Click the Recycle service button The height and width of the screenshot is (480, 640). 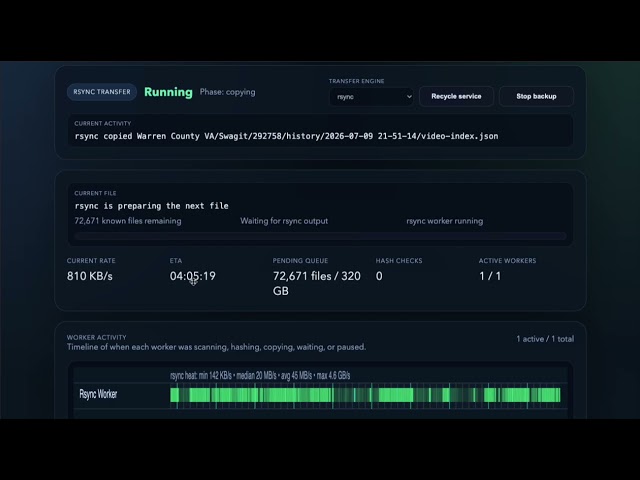(x=456, y=96)
